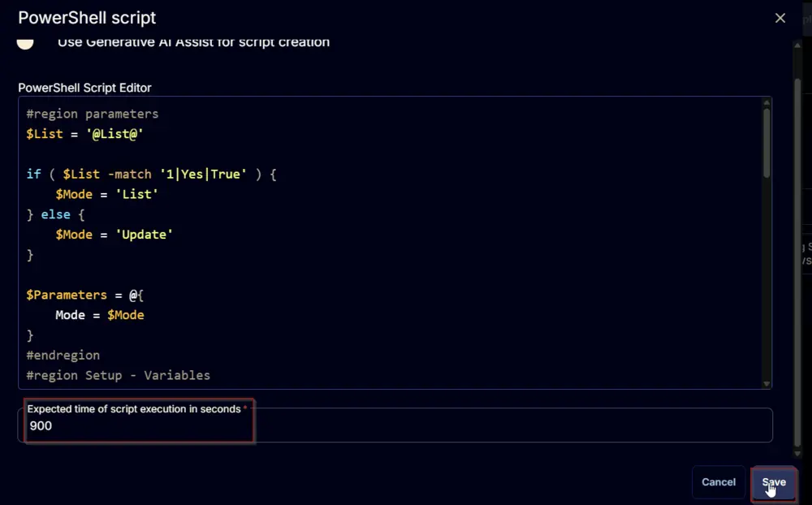This screenshot has height=505, width=812.
Task: Click the $List = '@List@' line
Action: (84, 134)
